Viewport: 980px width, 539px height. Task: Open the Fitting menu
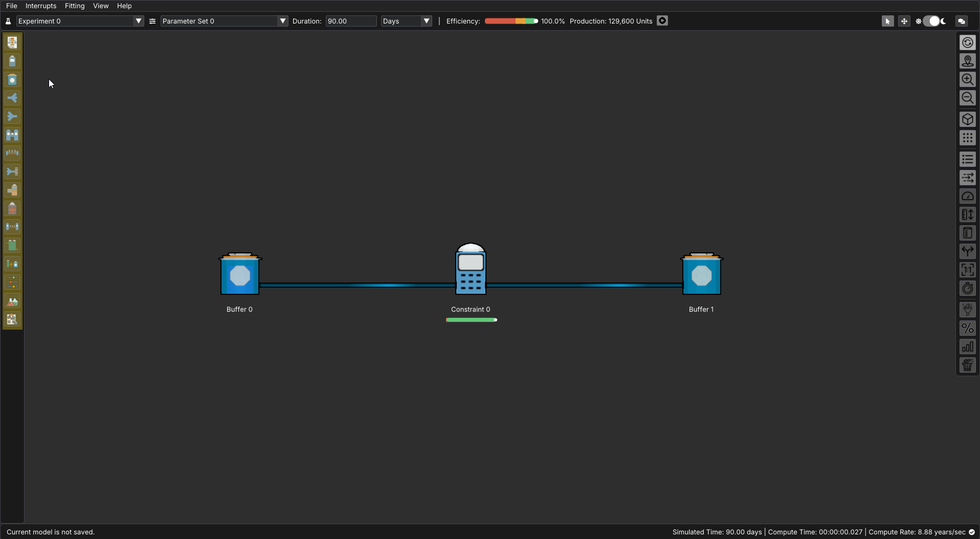pos(75,6)
